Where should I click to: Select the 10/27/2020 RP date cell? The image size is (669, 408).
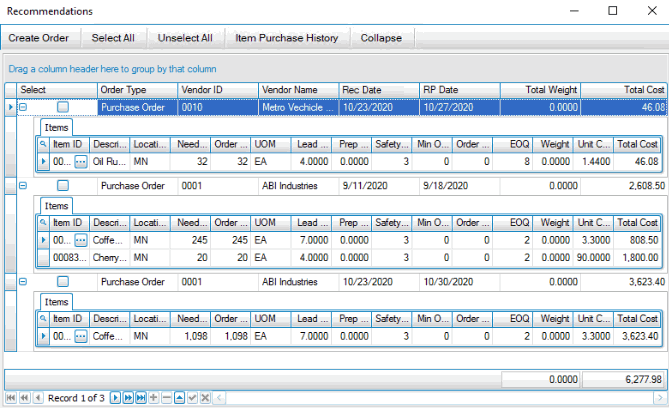(460, 107)
